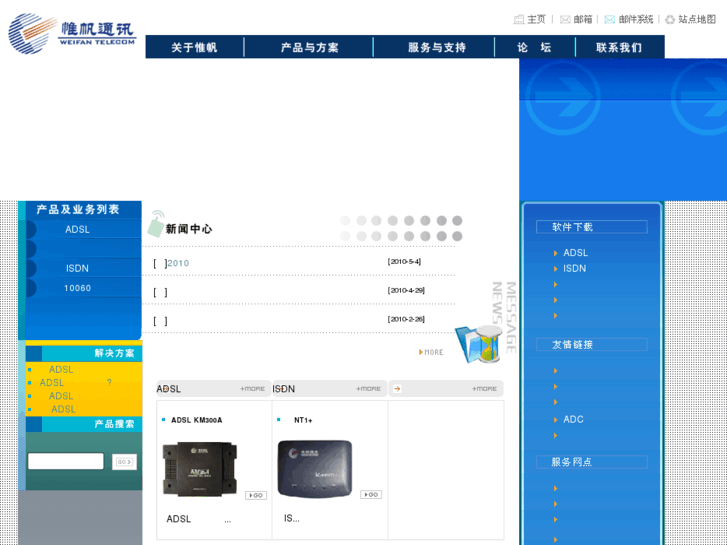Open the NT1+ product title
The image size is (727, 545).
[303, 420]
